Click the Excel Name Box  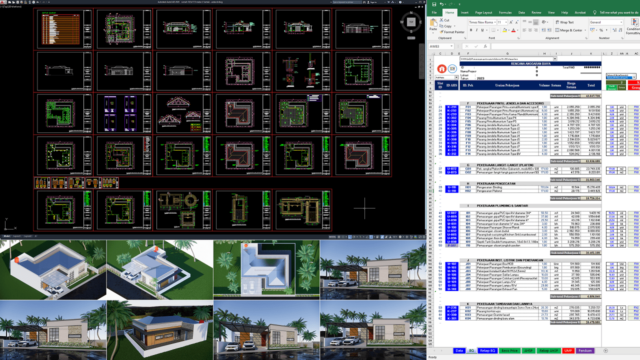click(441, 47)
